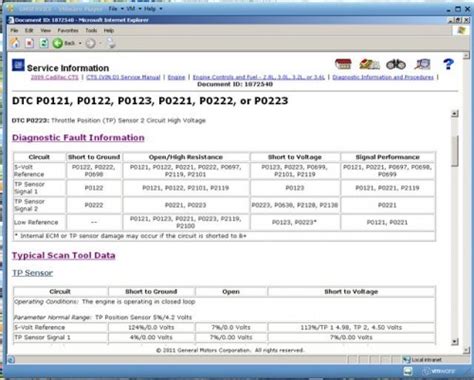Click the green Back arrow button
This screenshot has height=380, width=474.
tap(58, 43)
